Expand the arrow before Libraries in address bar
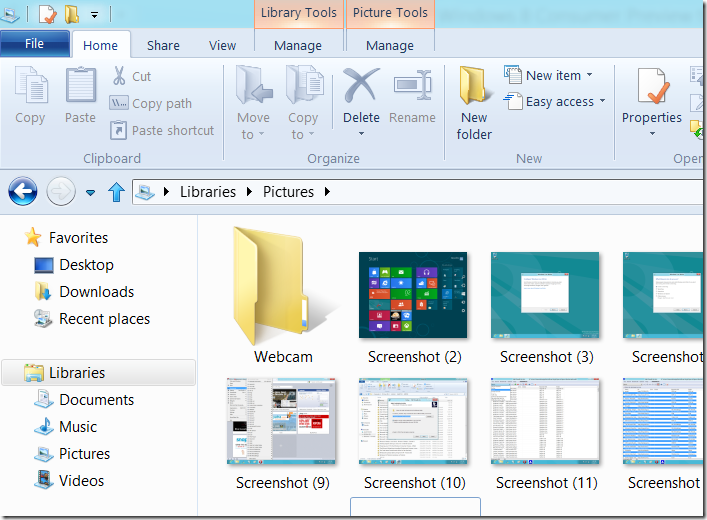 pos(166,192)
